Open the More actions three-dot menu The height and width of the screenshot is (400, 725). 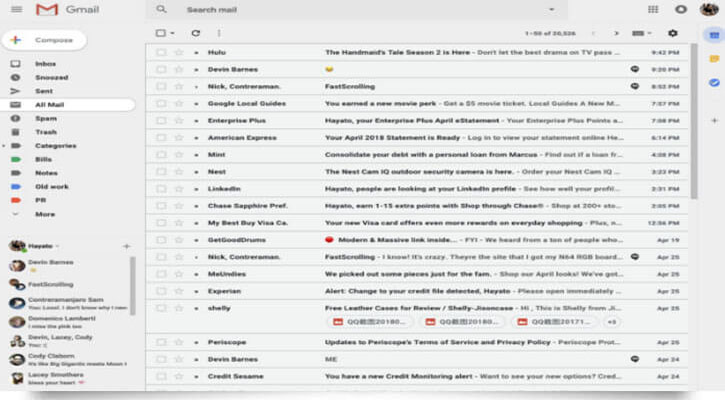[x=219, y=33]
